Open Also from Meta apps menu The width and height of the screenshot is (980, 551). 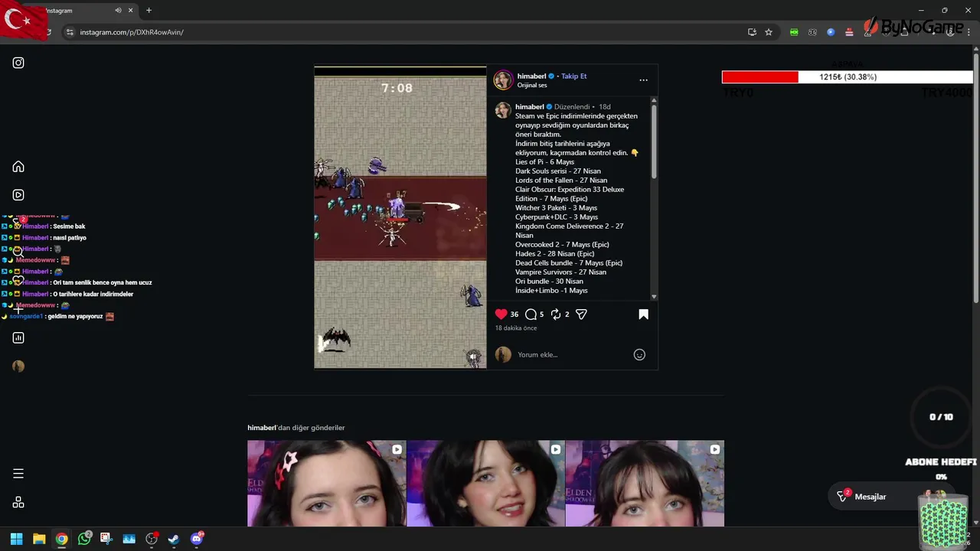[18, 502]
